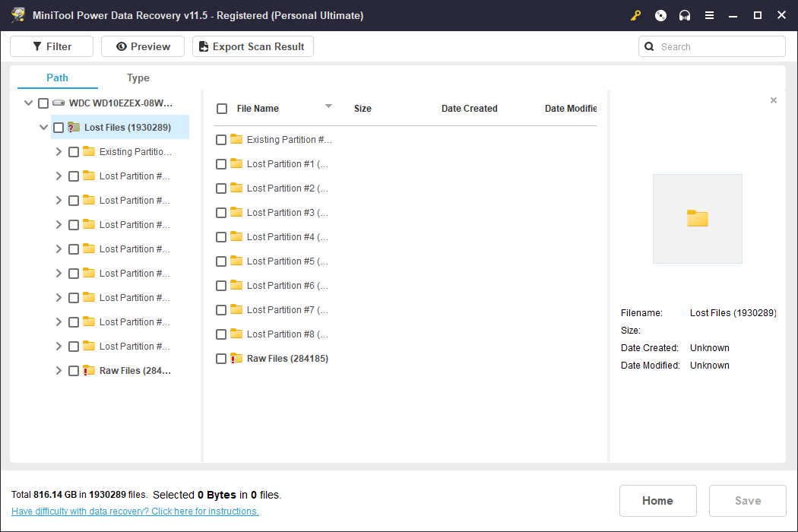Switch to the Type tab
This screenshot has height=532, width=798.
pyautogui.click(x=138, y=78)
